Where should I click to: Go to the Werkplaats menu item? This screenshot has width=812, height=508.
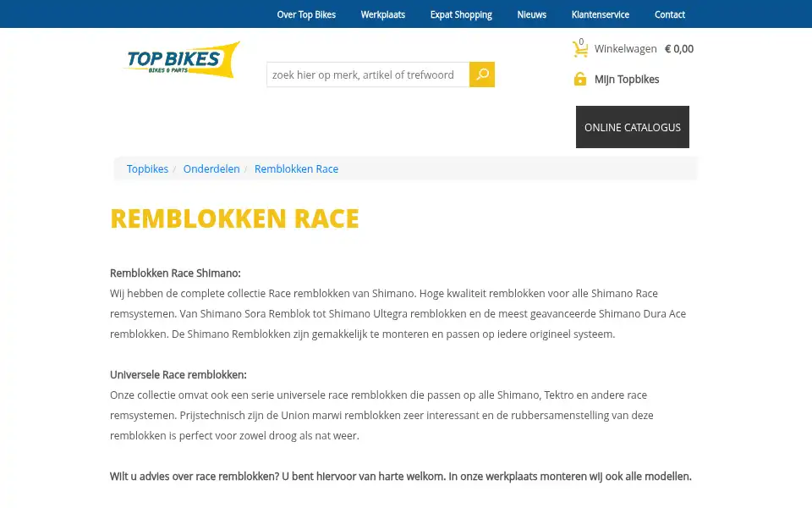[x=382, y=14]
